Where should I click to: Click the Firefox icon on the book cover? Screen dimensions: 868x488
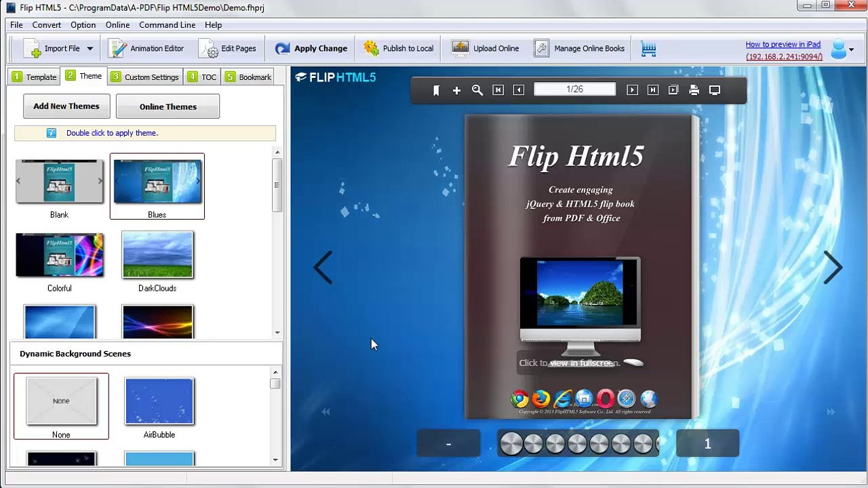coord(541,399)
